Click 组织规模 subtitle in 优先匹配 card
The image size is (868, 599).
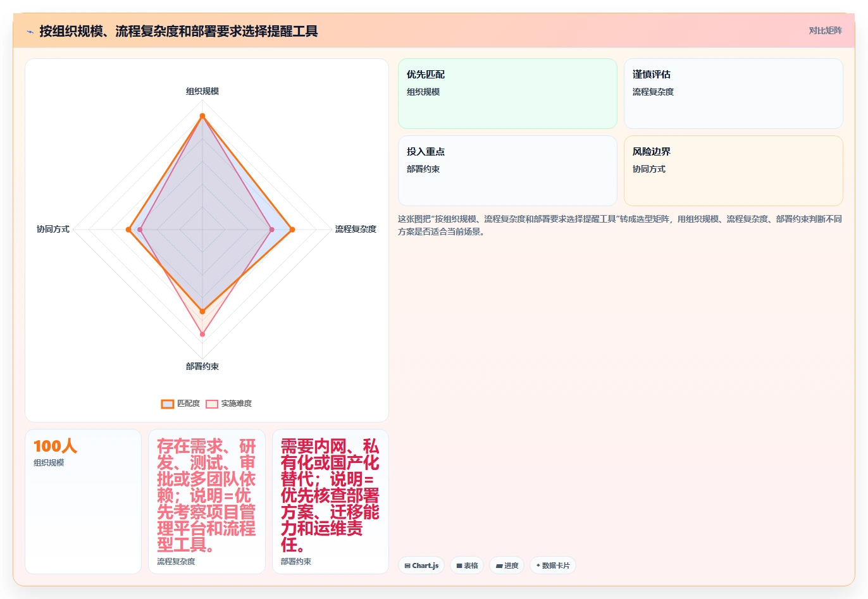[423, 92]
